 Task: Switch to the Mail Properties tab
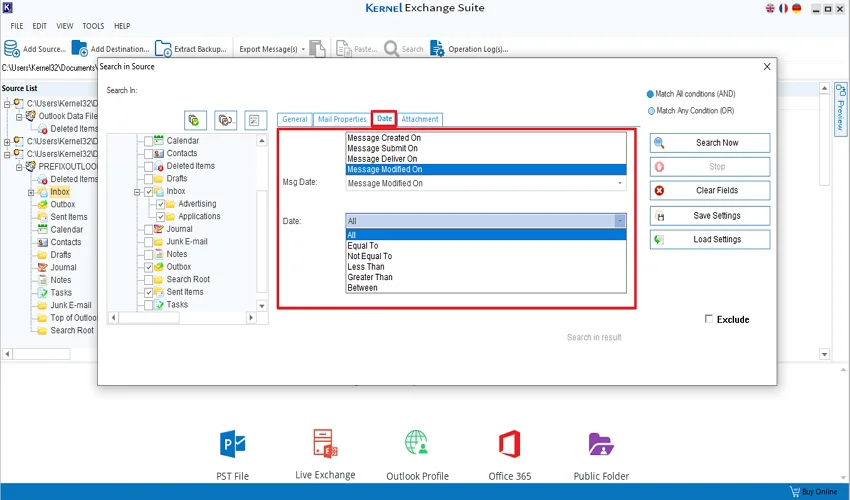click(342, 119)
